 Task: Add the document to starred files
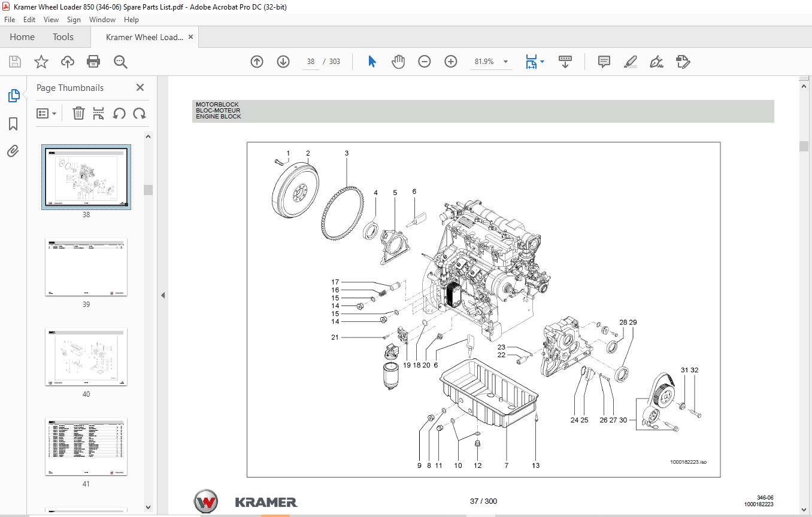click(x=41, y=62)
